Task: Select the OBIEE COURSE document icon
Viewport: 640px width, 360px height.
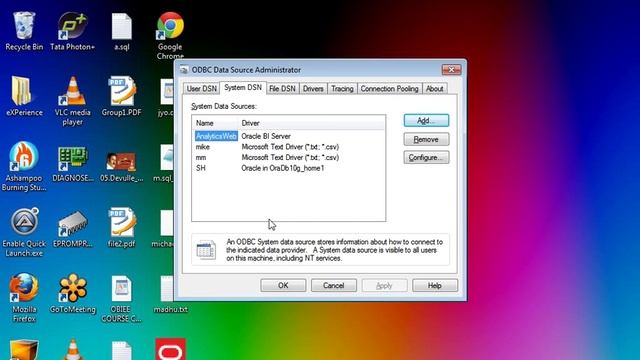Action: click(121, 298)
